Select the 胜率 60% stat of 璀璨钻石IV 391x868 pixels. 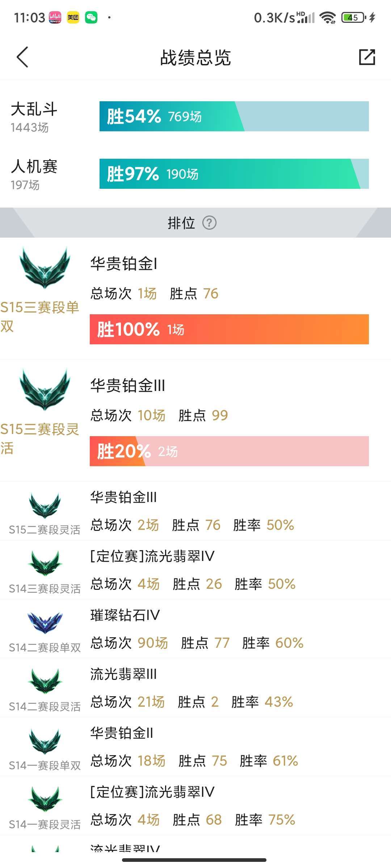(x=290, y=643)
